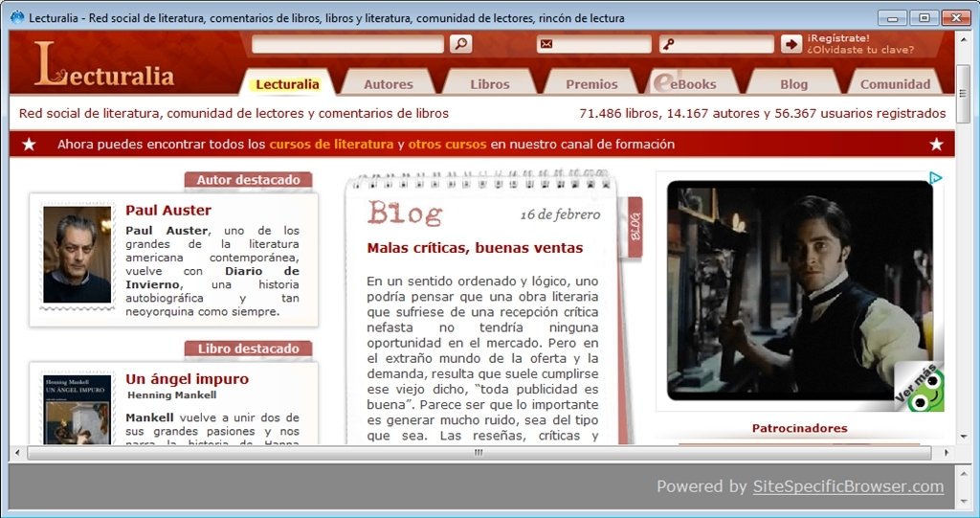Click the outer window bottom scroll arrow
Screen dimensions: 980x518
click(963, 503)
